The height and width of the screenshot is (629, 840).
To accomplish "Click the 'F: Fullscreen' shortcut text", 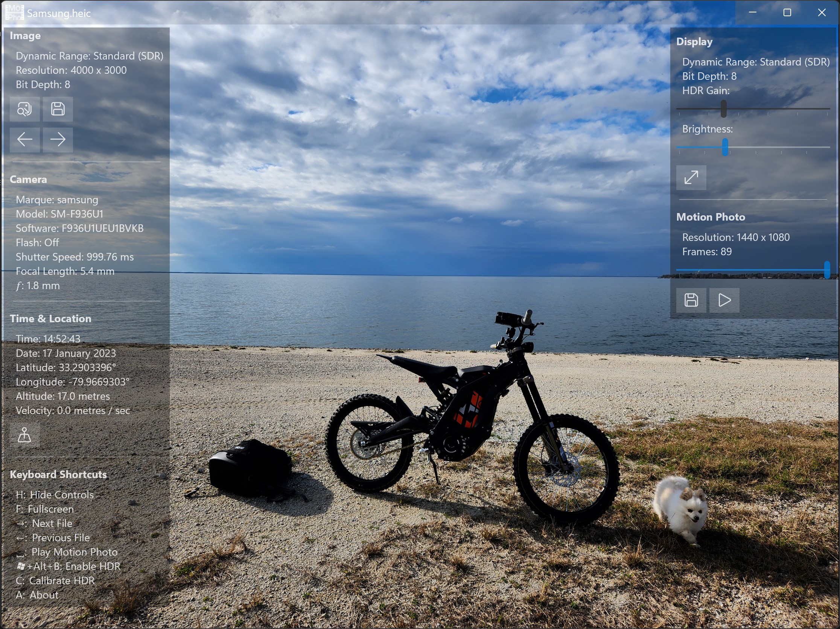I will tap(45, 509).
